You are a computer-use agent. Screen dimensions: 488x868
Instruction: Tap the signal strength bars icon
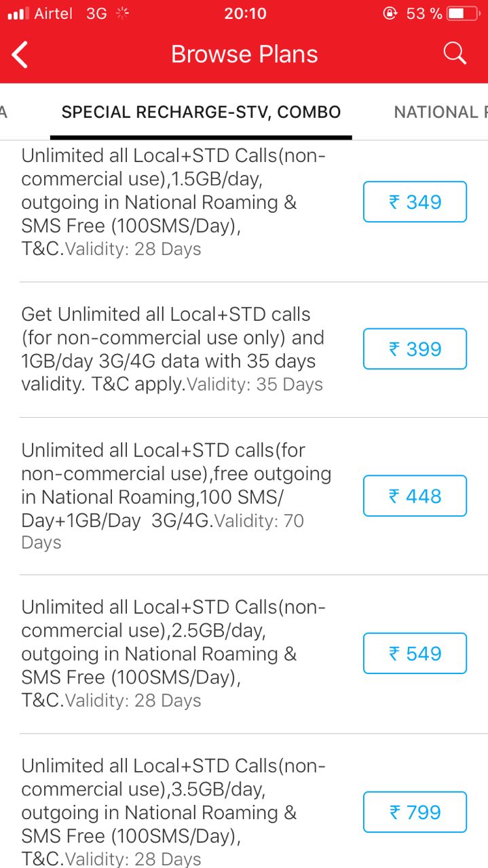[19, 14]
